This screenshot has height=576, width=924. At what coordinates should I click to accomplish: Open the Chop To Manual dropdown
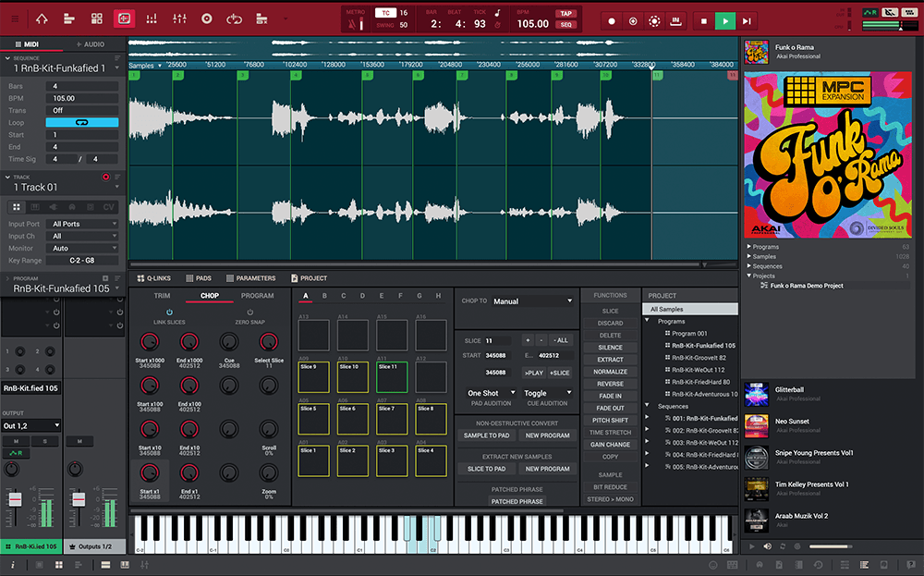pos(532,301)
